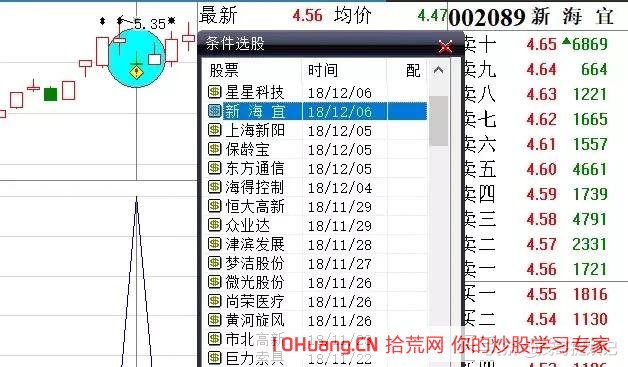The height and width of the screenshot is (367, 628).
Task: Click the yellow diamond marker on chart
Action: [137, 73]
